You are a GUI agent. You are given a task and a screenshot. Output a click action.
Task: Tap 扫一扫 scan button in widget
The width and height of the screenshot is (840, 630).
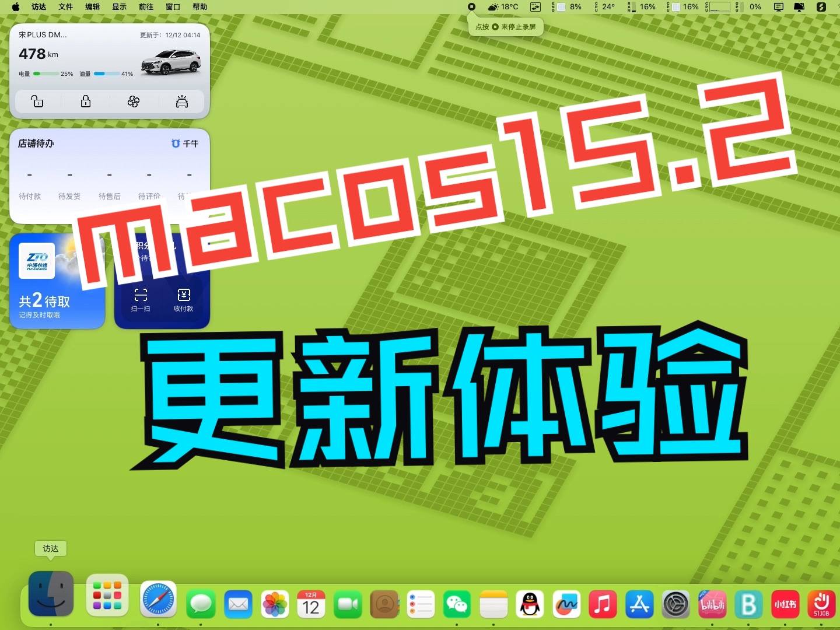pyautogui.click(x=141, y=300)
